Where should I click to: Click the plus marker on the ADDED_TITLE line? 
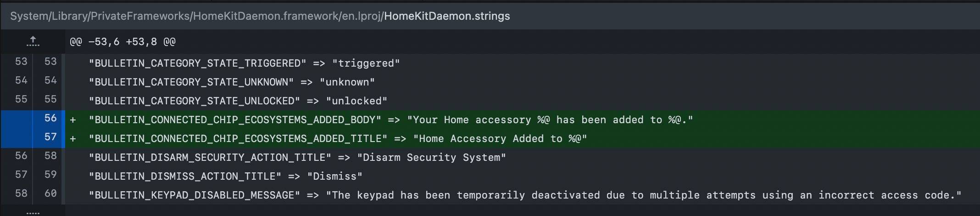[x=73, y=139]
